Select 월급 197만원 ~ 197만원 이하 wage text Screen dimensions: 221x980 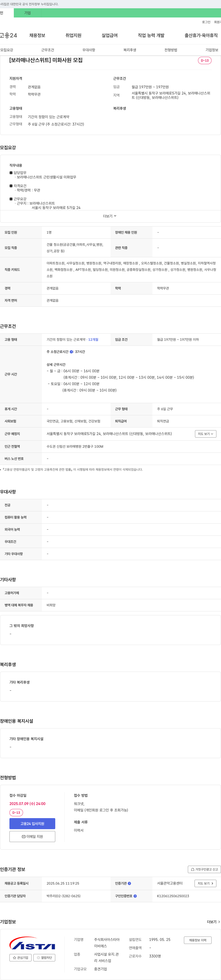(x=178, y=340)
